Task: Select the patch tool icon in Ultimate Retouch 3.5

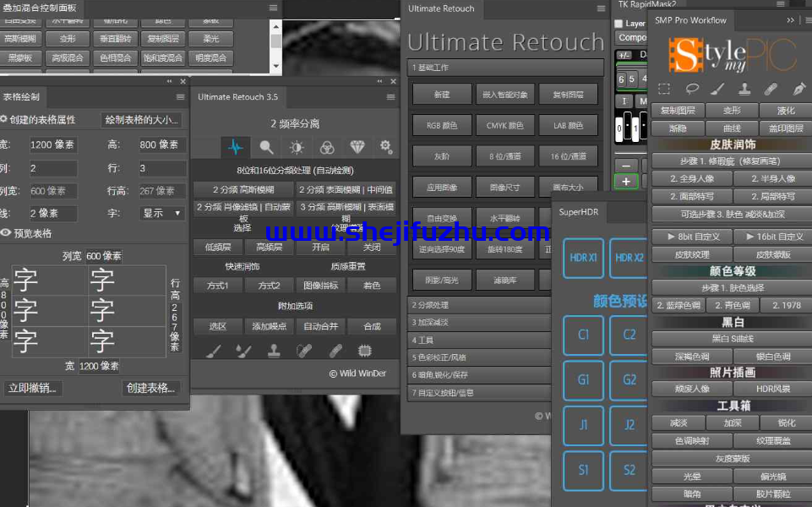Action: pos(365,352)
